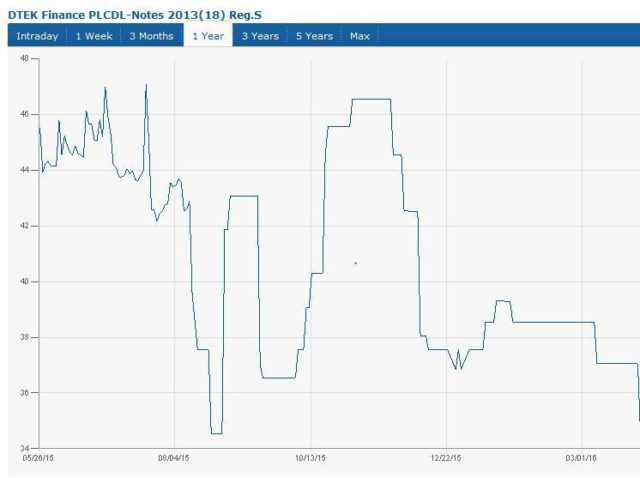Click the 40 value on the y-axis
640x478 pixels.
[26, 282]
